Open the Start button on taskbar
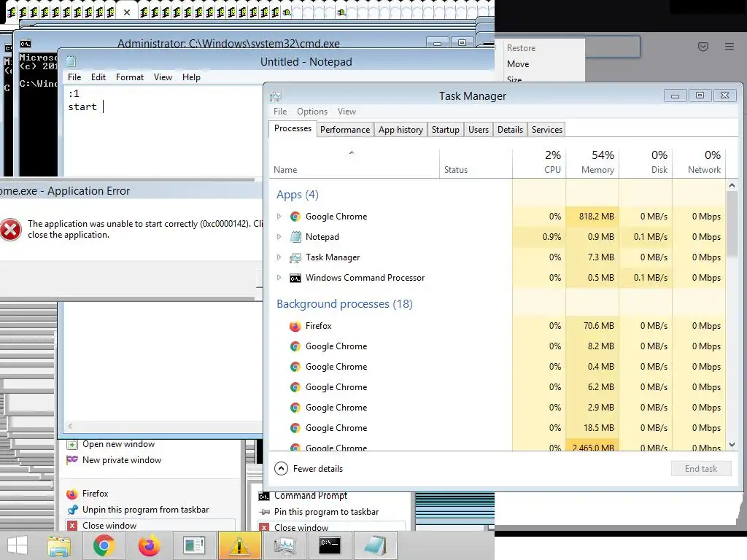The image size is (747, 560). tap(18, 545)
